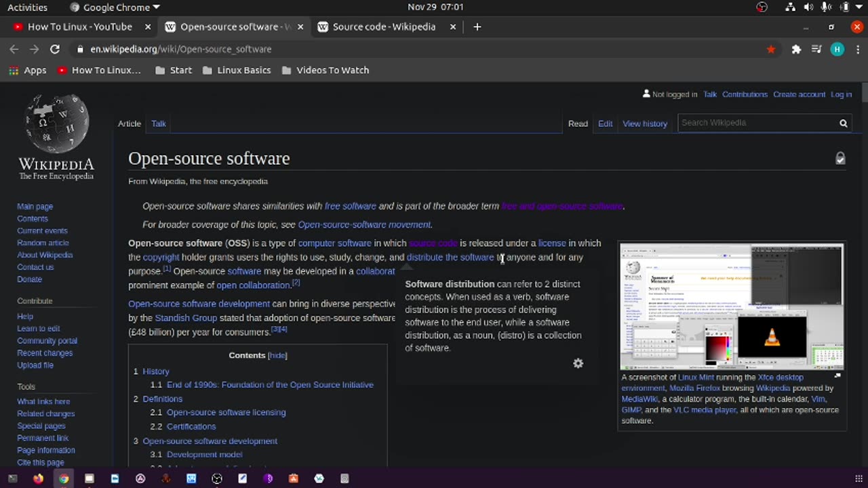The width and height of the screenshot is (868, 488).
Task: Click the browser forward arrow
Action: pyautogui.click(x=35, y=49)
